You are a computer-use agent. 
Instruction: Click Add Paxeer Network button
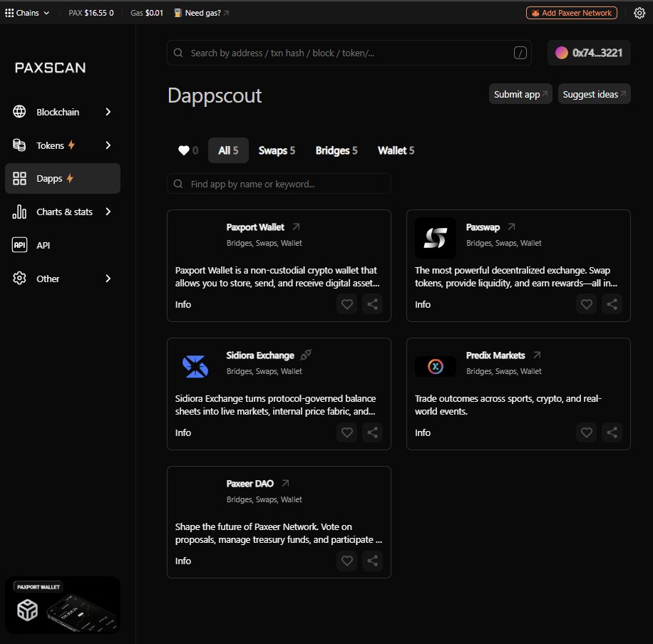point(572,13)
